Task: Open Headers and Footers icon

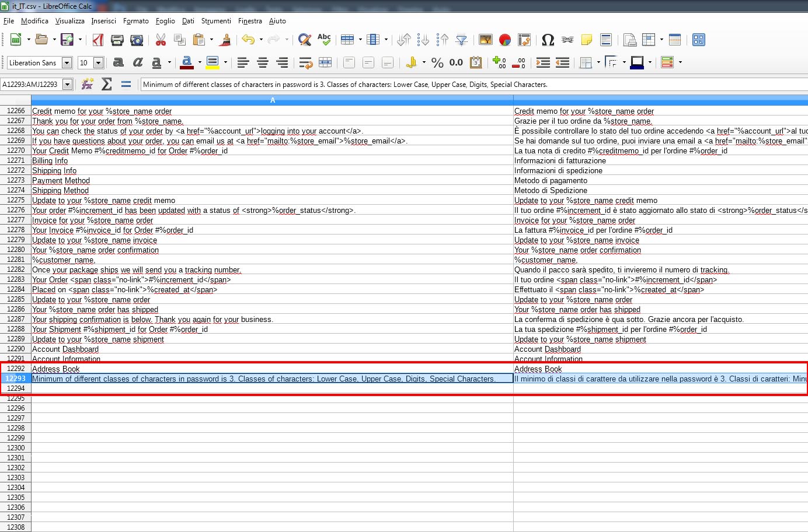Action: pyautogui.click(x=606, y=40)
